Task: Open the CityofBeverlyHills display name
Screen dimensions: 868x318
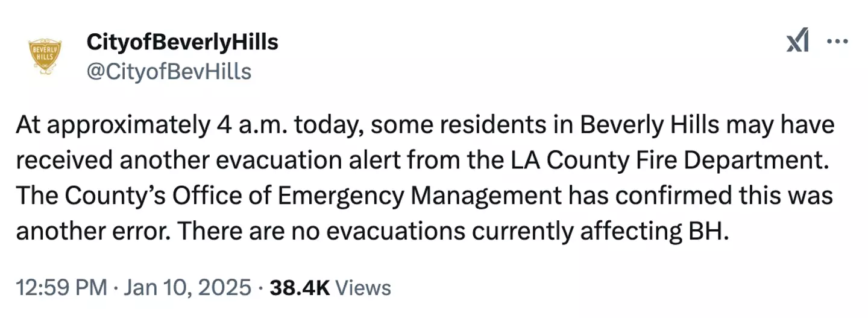Action: click(183, 42)
